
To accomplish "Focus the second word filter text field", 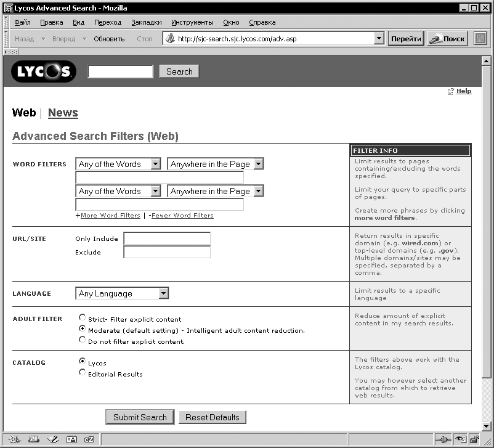I will (160, 205).
